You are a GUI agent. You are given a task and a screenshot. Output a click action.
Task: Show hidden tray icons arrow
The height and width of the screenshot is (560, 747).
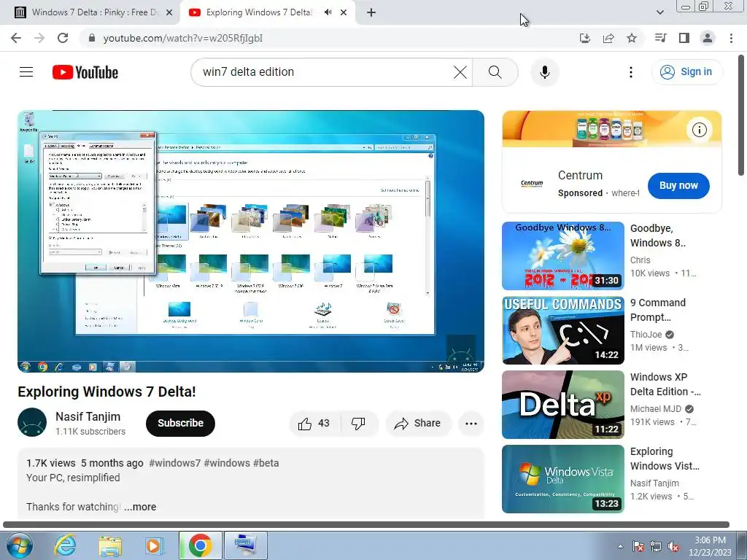[620, 546]
